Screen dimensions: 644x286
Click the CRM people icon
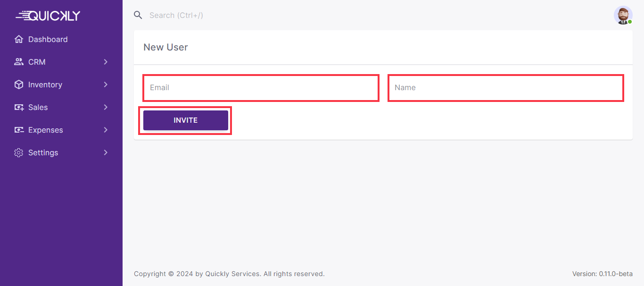pos(19,62)
